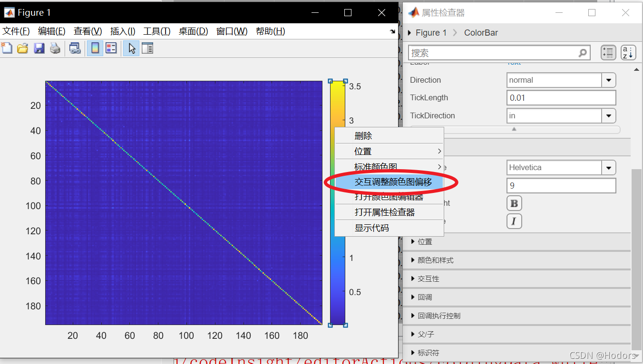Toggle bold font weight for the colorbar
This screenshot has height=364, width=643.
514,203
